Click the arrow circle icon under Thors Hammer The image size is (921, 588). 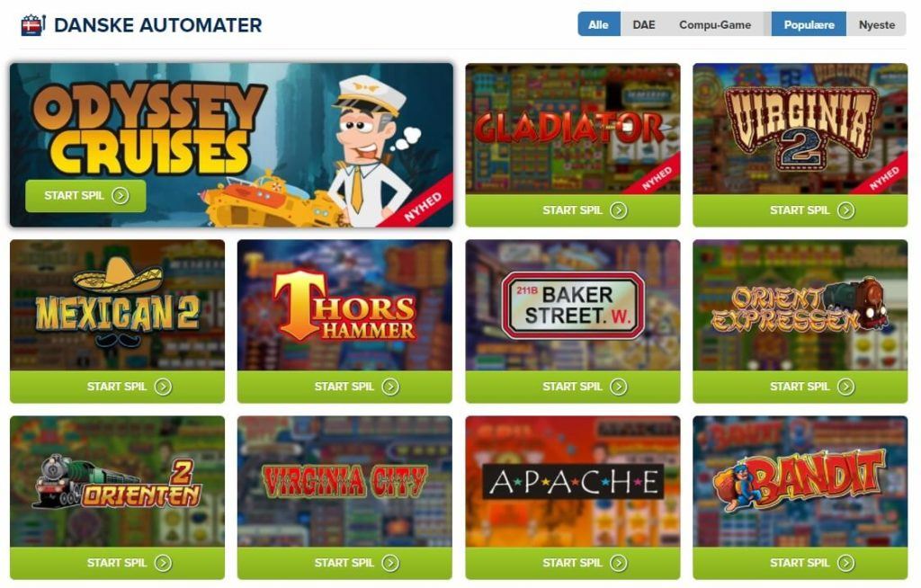point(390,387)
